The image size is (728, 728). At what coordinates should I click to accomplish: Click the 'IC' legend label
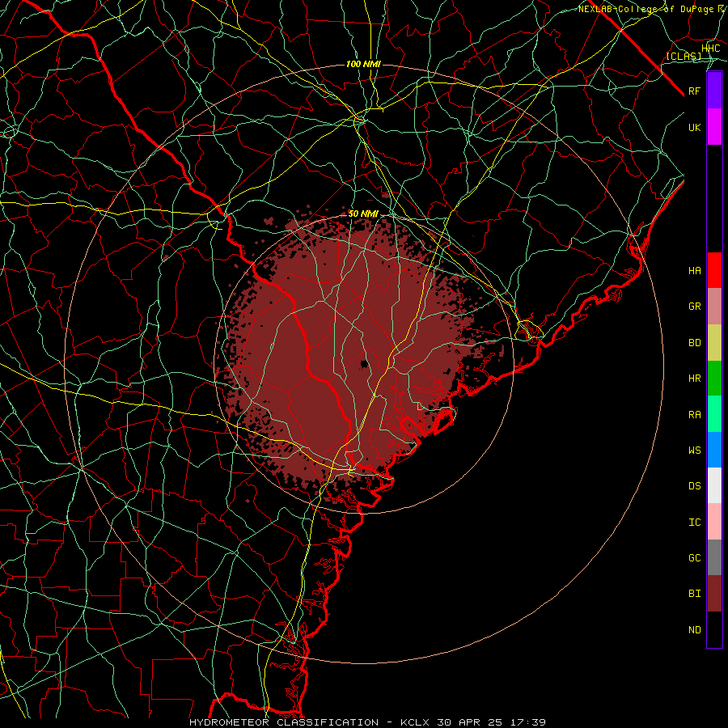695,523
